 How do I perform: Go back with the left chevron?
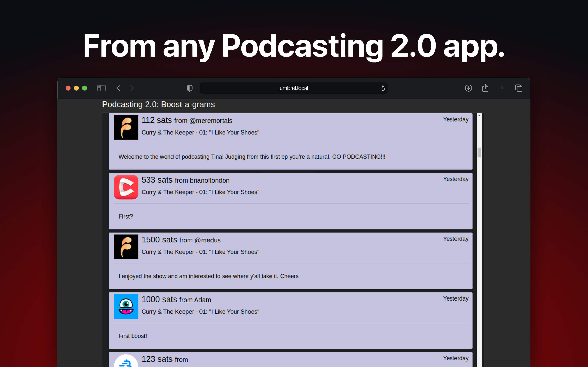119,88
